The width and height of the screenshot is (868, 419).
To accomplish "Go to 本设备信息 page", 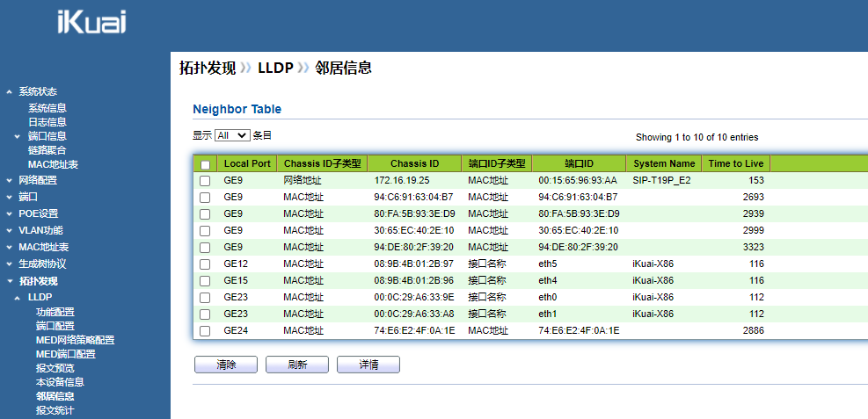I will tap(60, 382).
